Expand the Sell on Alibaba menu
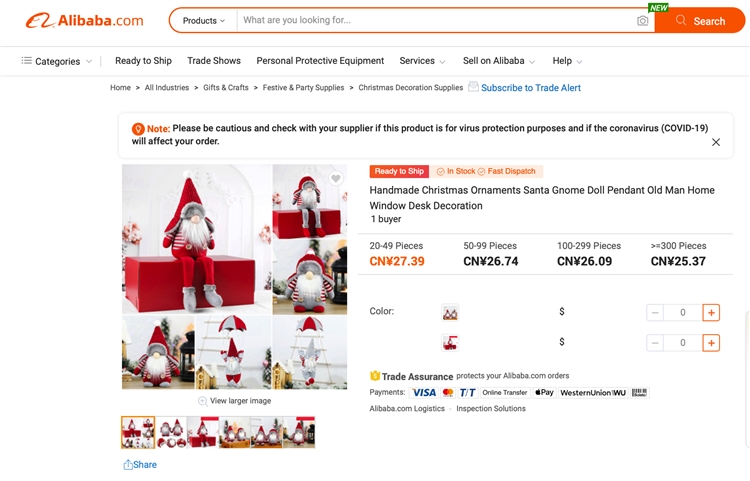 click(x=499, y=61)
